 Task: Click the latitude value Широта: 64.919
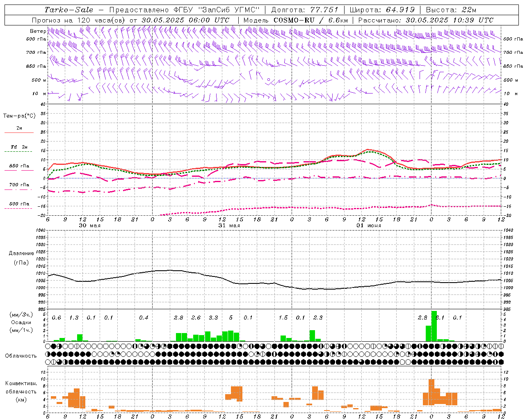tap(382, 10)
